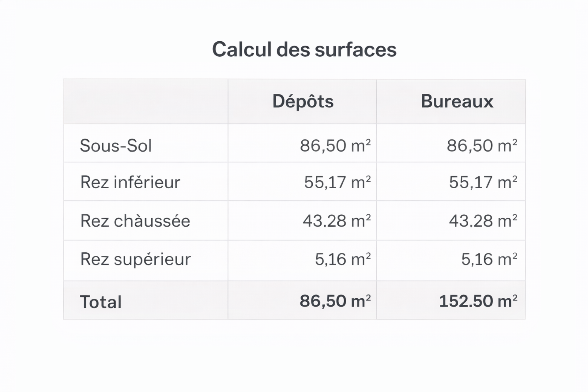588x392 pixels.
Task: Select Rez supérieur Dépôts cell 5,16 m²
Action: click(343, 259)
